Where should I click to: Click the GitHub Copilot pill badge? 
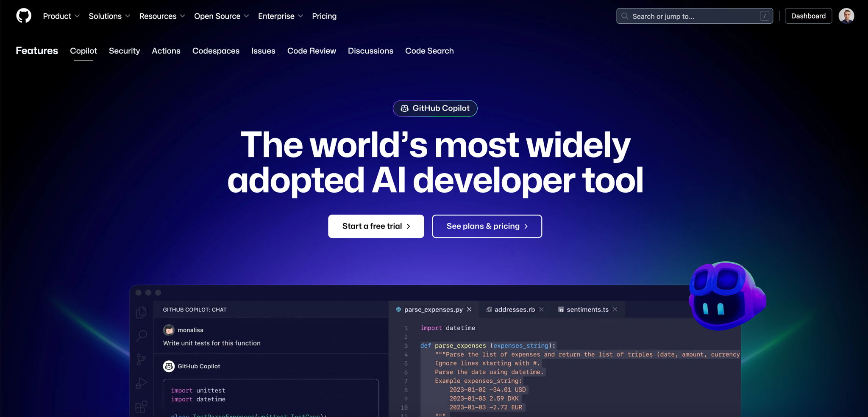435,108
